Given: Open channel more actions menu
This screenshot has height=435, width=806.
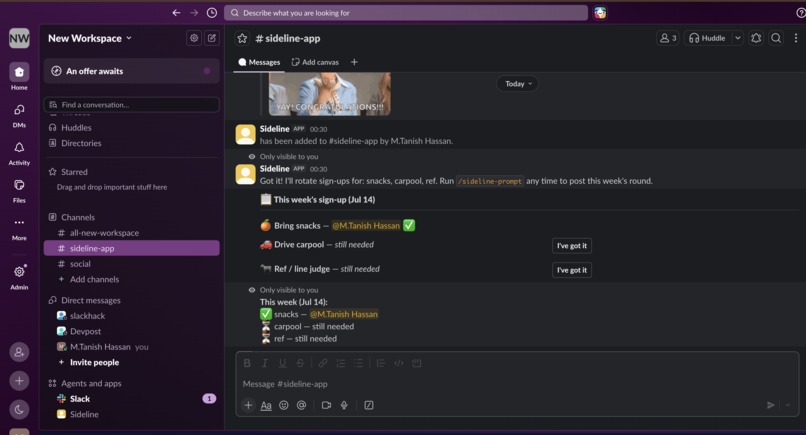Looking at the screenshot, I should tap(796, 38).
